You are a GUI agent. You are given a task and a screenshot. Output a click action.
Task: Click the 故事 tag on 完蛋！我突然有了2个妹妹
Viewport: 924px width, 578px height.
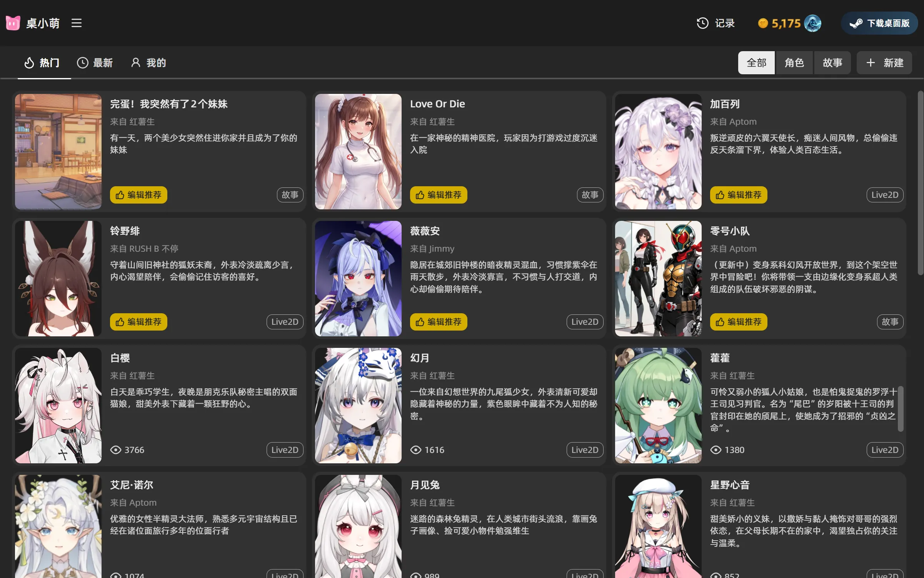(x=290, y=195)
